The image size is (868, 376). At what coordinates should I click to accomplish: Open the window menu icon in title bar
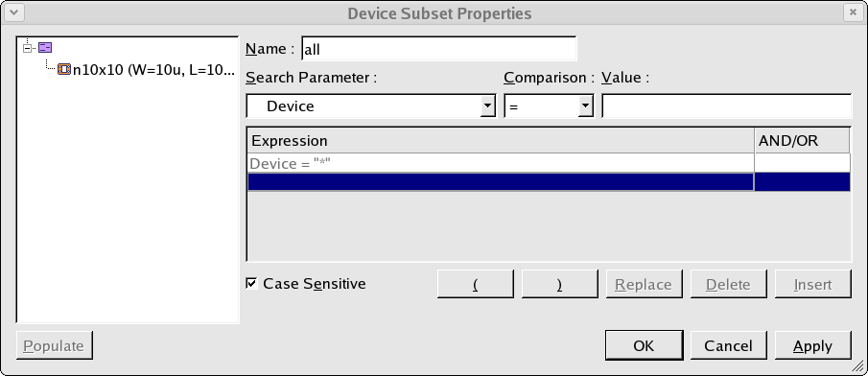point(13,12)
